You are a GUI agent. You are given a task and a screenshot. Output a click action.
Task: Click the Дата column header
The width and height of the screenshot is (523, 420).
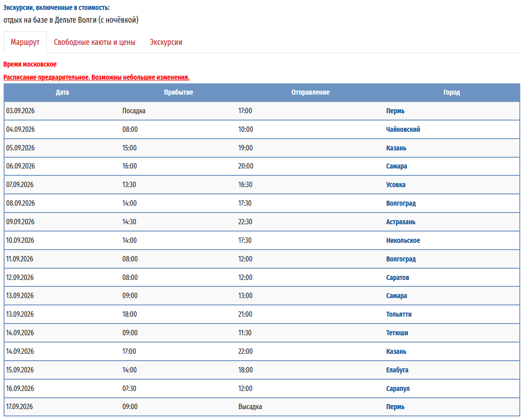63,92
